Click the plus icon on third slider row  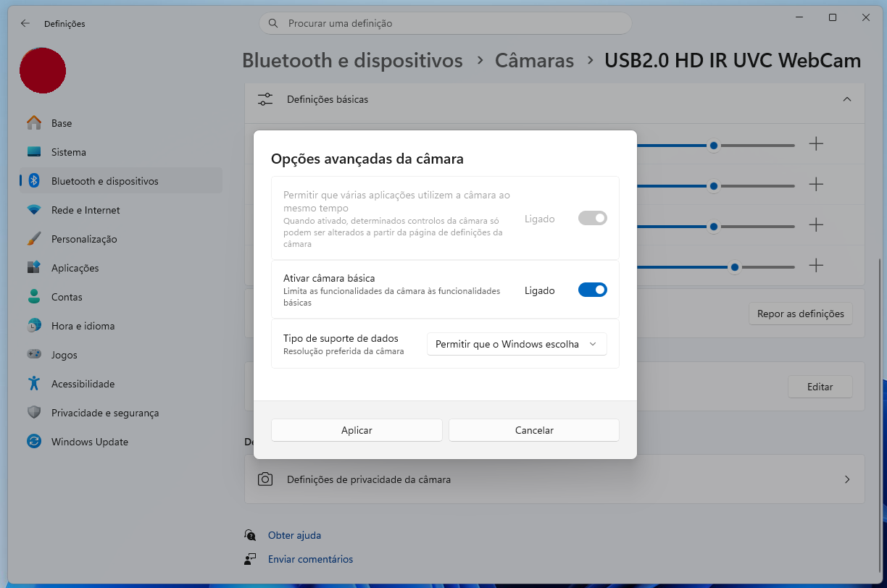point(816,225)
